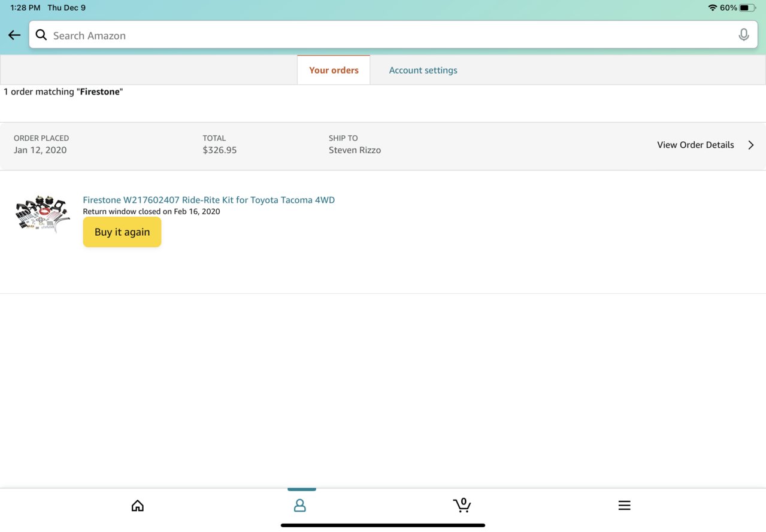Tap the Wi-Fi status icon

click(x=712, y=8)
